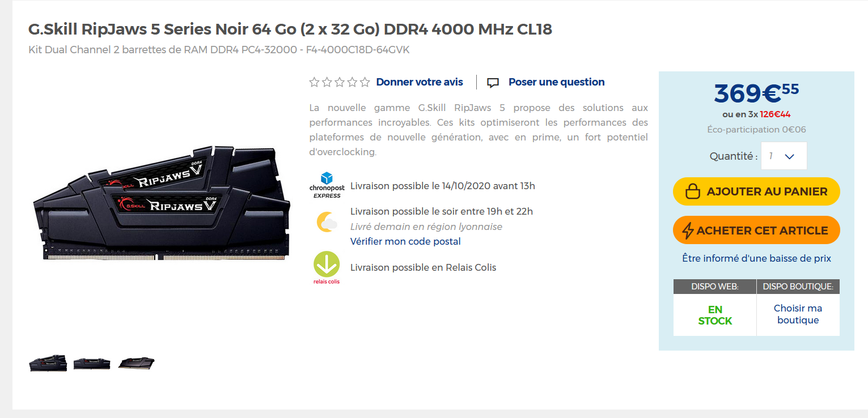The height and width of the screenshot is (418, 868).
Task: Select the third product thumbnail
Action: [136, 363]
